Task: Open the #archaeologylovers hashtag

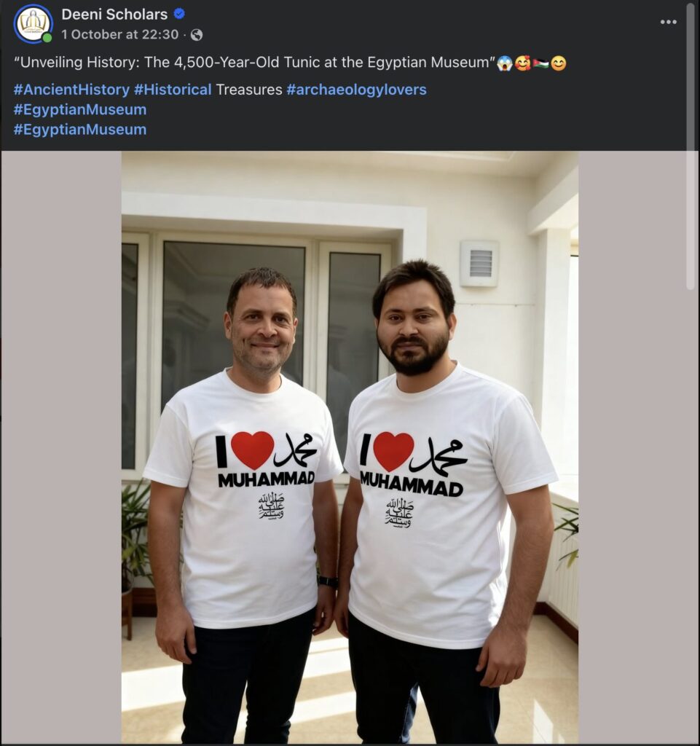Action: 356,90
